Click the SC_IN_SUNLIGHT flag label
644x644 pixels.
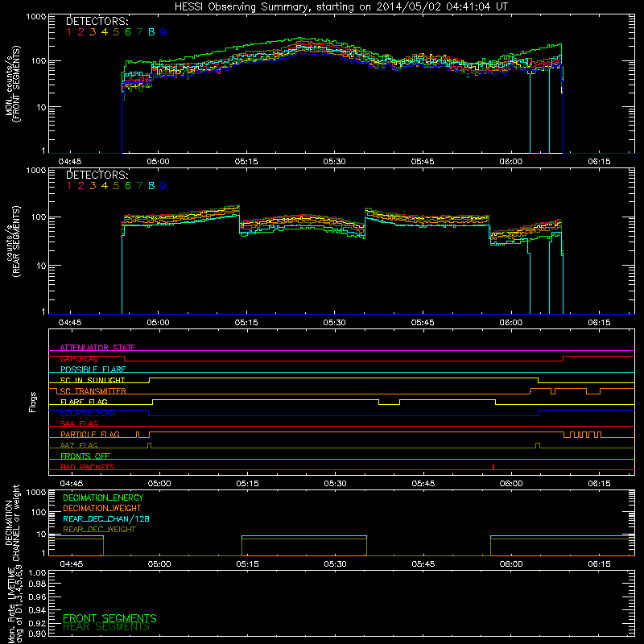click(x=93, y=380)
